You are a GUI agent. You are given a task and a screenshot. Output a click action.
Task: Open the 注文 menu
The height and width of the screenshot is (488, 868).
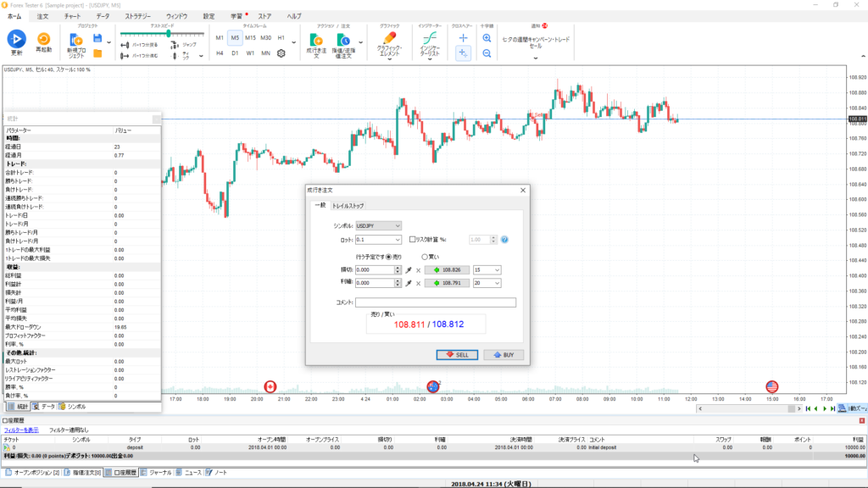tap(42, 17)
